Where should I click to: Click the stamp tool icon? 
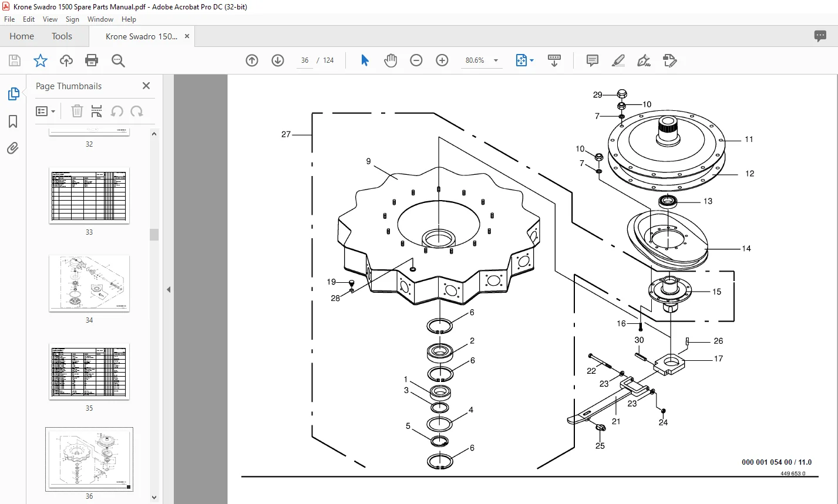coord(669,60)
